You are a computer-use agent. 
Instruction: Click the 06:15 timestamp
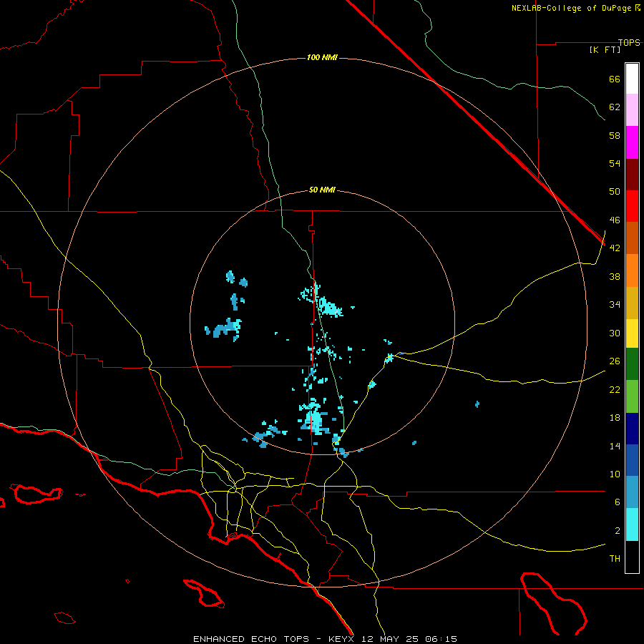coord(441,639)
